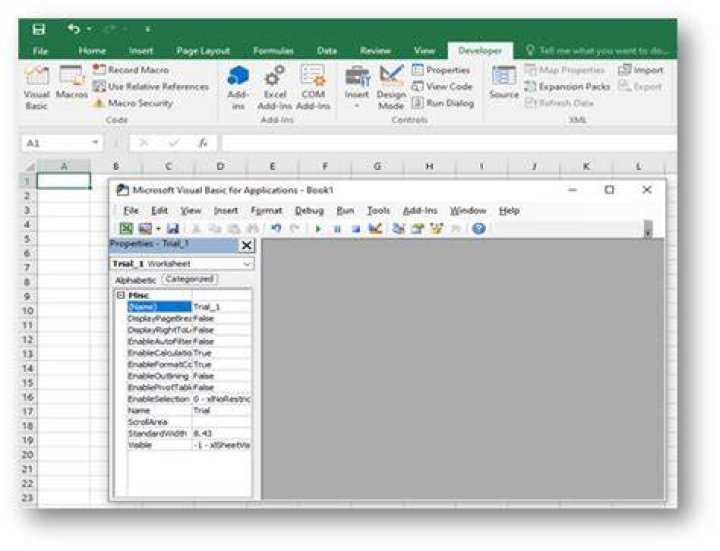Select the StandardWidth value 8.43

(221, 433)
